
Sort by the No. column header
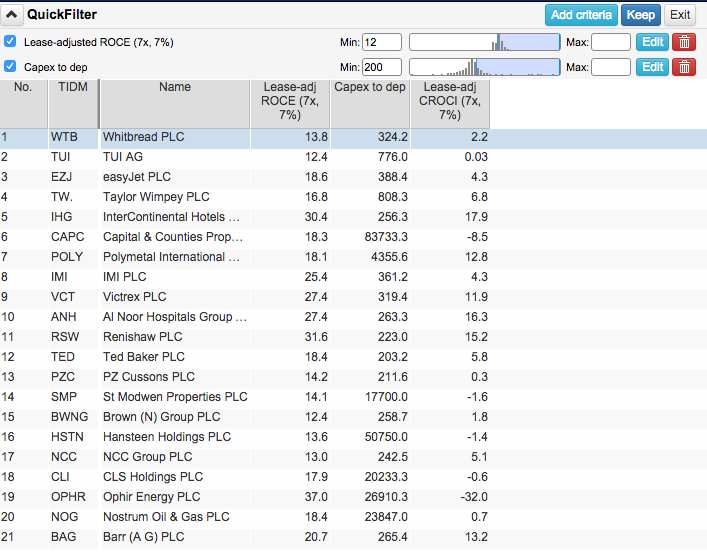coord(23,104)
